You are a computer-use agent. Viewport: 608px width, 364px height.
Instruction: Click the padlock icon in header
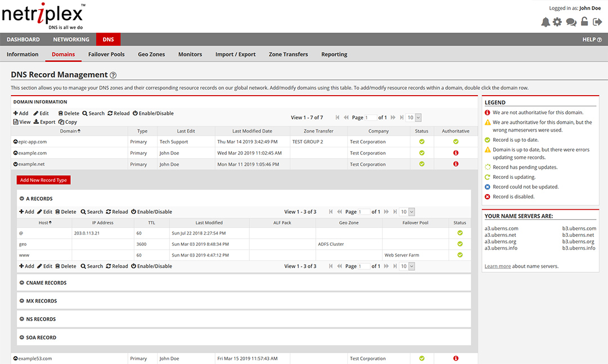pos(584,22)
